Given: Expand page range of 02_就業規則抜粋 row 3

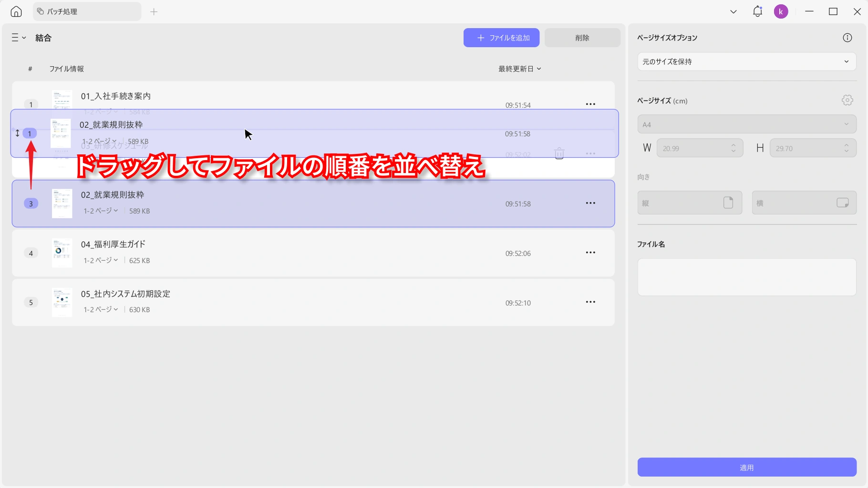Looking at the screenshot, I should (x=101, y=211).
